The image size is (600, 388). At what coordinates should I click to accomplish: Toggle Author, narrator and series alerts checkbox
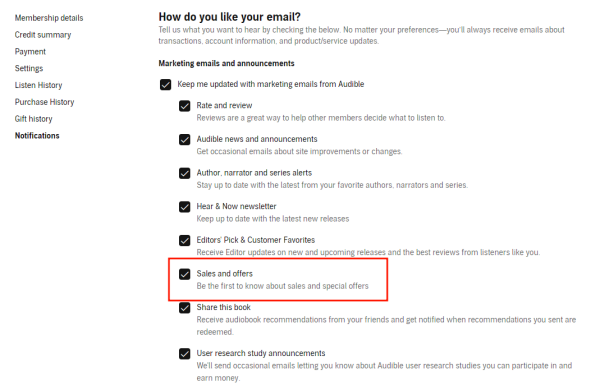tap(184, 173)
